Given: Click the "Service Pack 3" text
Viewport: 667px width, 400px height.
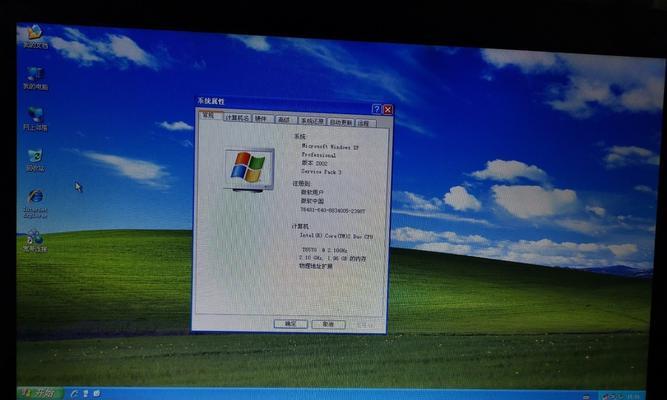Looking at the screenshot, I should (321, 171).
